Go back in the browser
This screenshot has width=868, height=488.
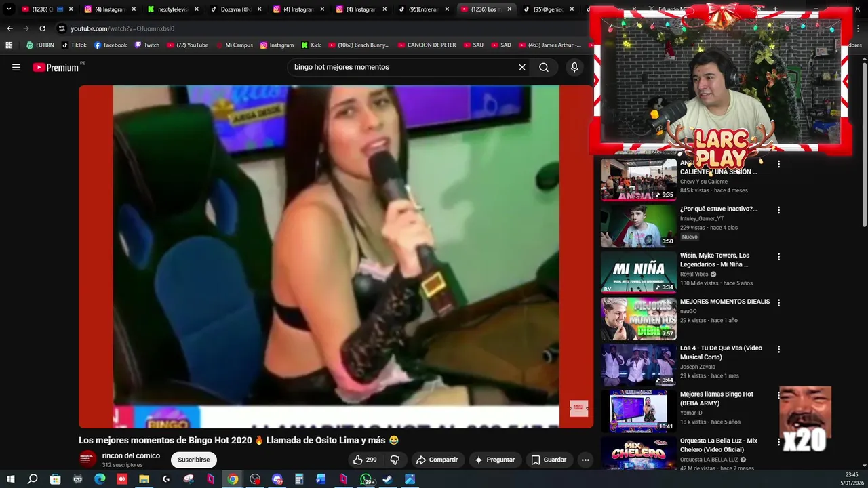[9, 28]
